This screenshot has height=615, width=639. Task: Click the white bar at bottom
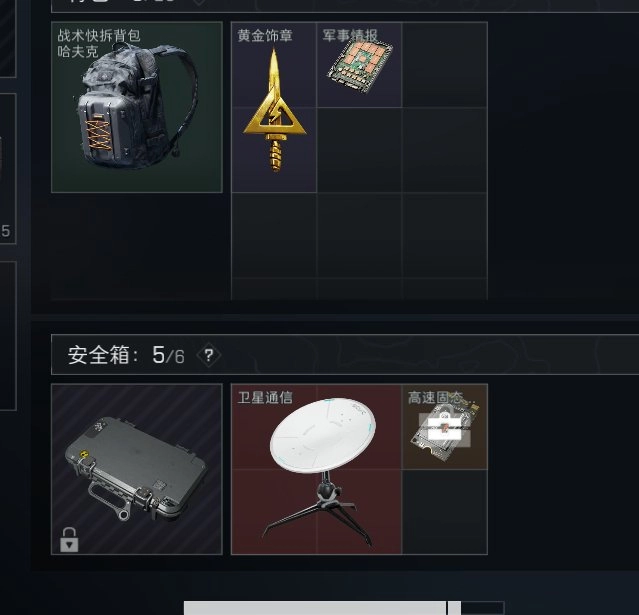click(315, 608)
